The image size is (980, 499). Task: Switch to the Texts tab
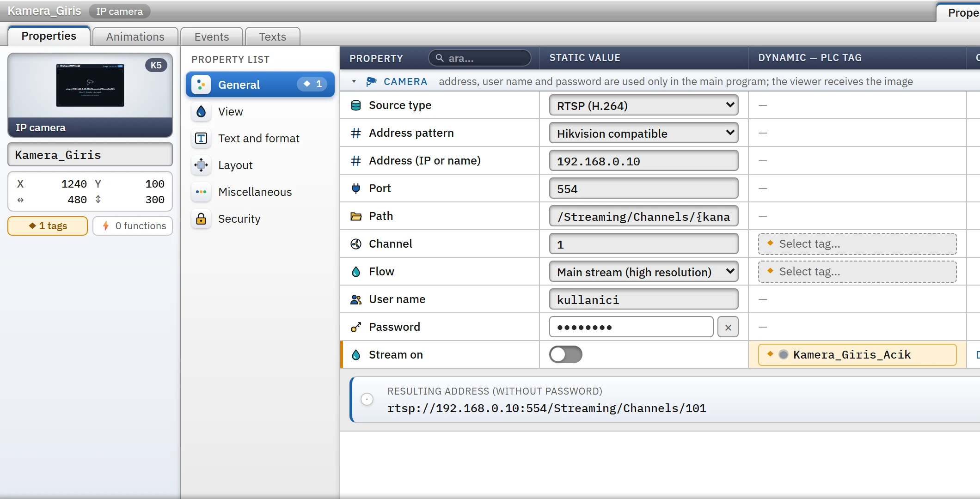272,37
